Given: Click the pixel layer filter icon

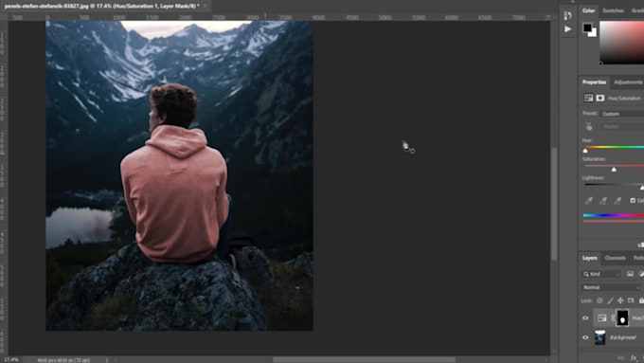Looking at the screenshot, I should pyautogui.click(x=630, y=274).
